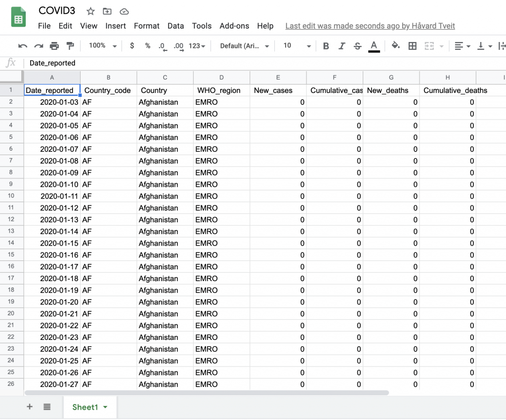Undo the last action

tap(23, 46)
